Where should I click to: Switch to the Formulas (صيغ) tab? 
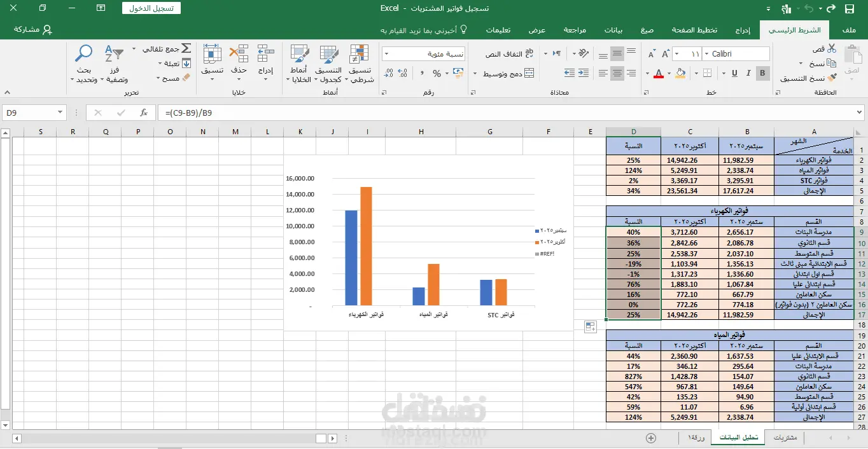(647, 30)
